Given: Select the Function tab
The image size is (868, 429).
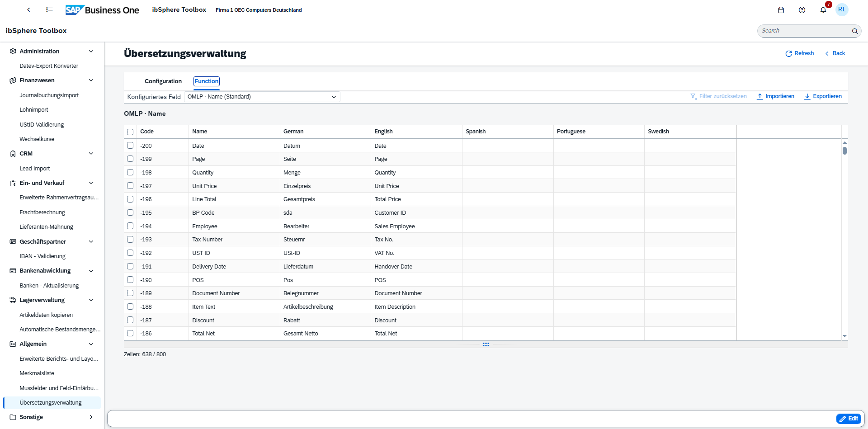Looking at the screenshot, I should coord(207,81).
